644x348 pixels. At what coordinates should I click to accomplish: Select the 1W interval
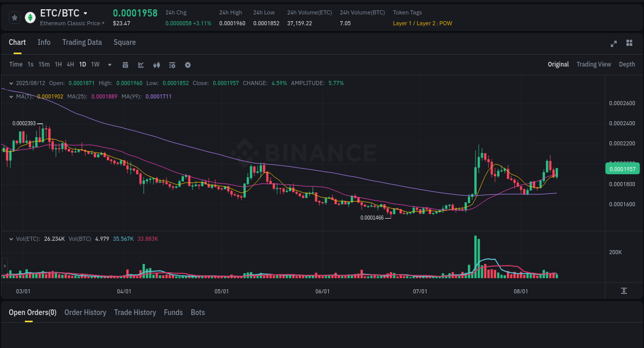click(95, 64)
